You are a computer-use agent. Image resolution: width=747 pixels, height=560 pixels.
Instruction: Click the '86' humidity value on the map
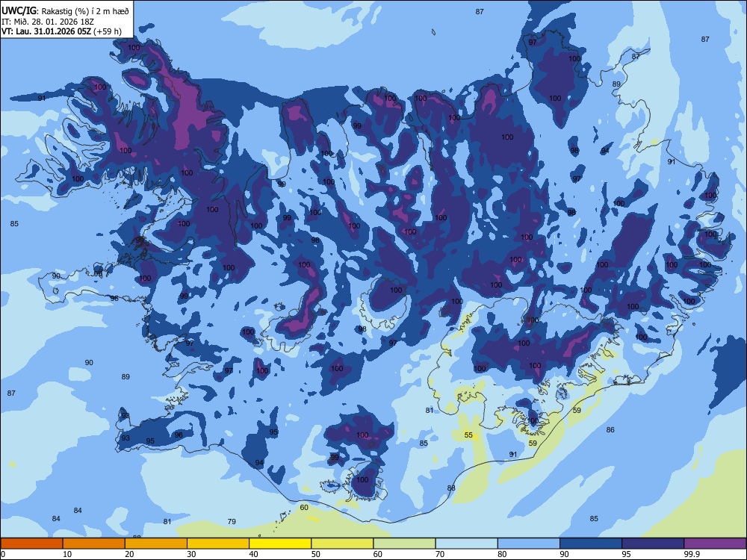610,429
